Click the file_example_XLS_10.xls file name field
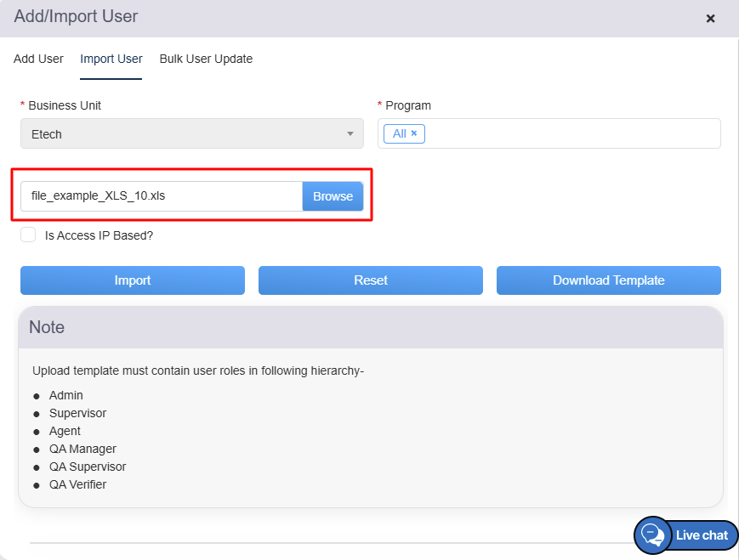This screenshot has width=739, height=560. click(162, 196)
